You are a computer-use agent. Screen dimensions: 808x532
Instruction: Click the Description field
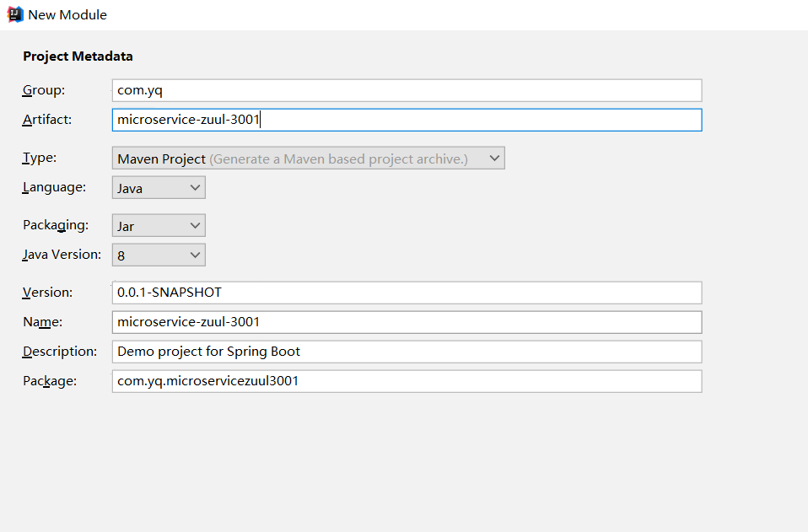coord(407,352)
